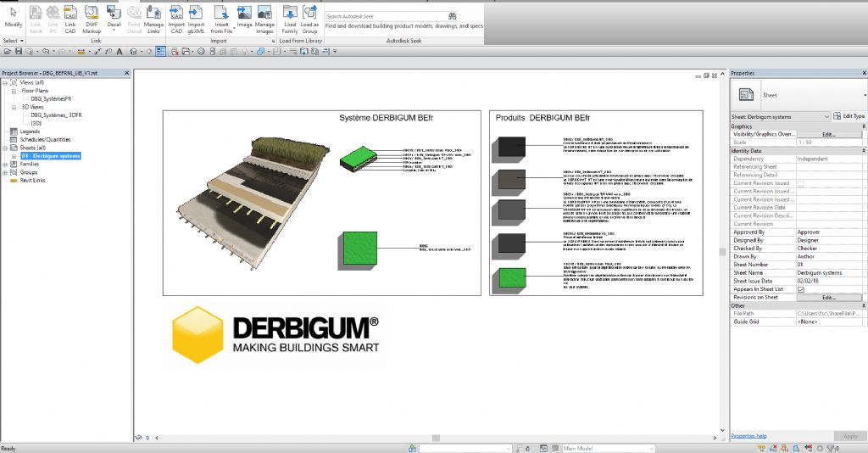Viewport: 868px width, 453px height.
Task: Click Insert from File icon
Action: click(x=220, y=18)
